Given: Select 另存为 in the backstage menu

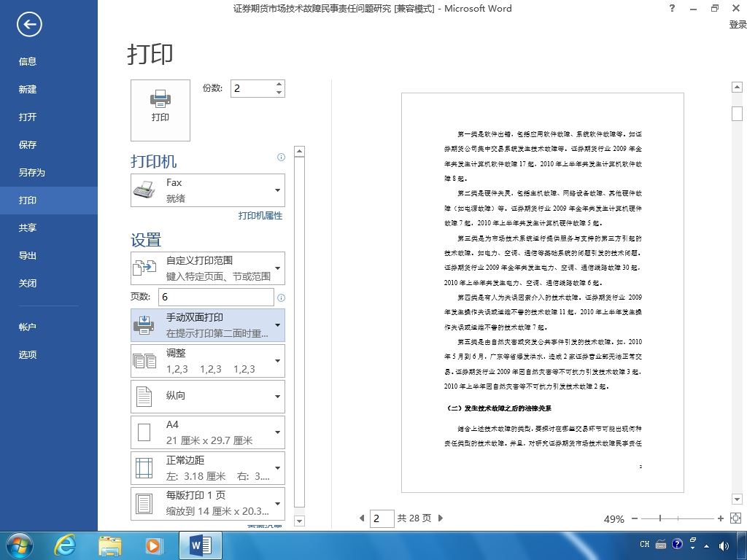Looking at the screenshot, I should click(x=49, y=172).
